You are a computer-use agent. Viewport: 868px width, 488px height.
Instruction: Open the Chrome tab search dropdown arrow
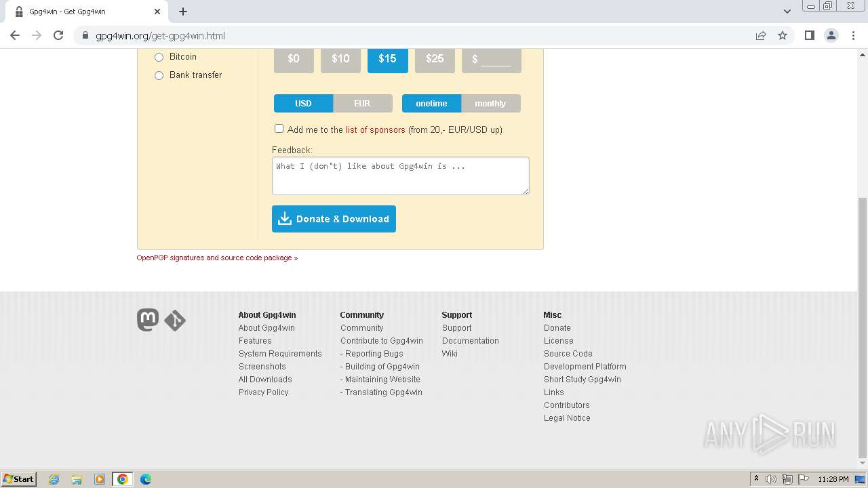pos(787,12)
